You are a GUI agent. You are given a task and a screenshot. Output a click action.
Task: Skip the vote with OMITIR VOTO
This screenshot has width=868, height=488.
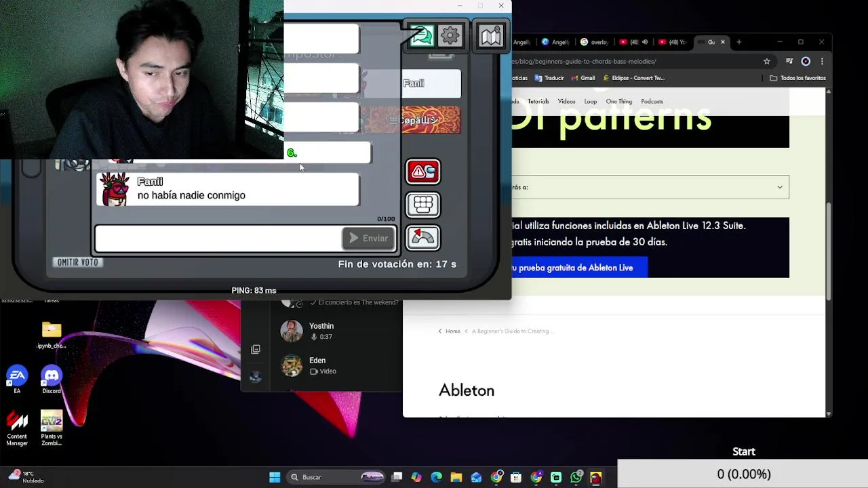coord(77,262)
